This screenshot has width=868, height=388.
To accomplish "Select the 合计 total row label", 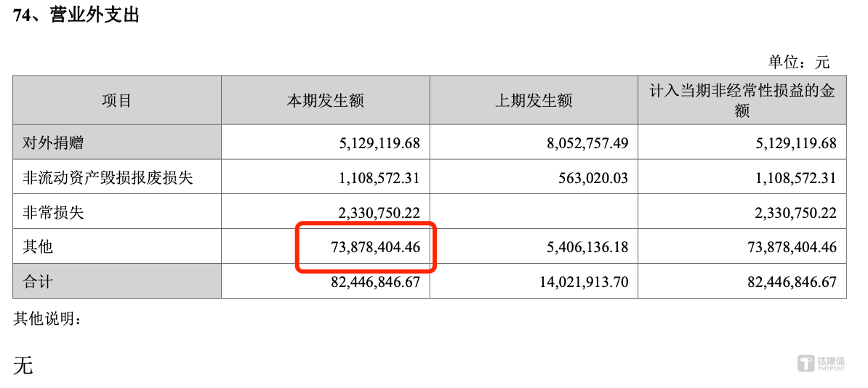I will [38, 281].
